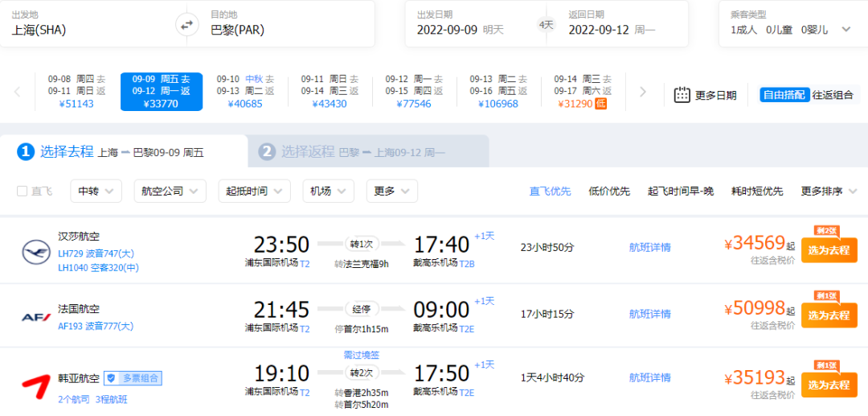Show previous dates with left arrow
The height and width of the screenshot is (416, 868).
18,92
